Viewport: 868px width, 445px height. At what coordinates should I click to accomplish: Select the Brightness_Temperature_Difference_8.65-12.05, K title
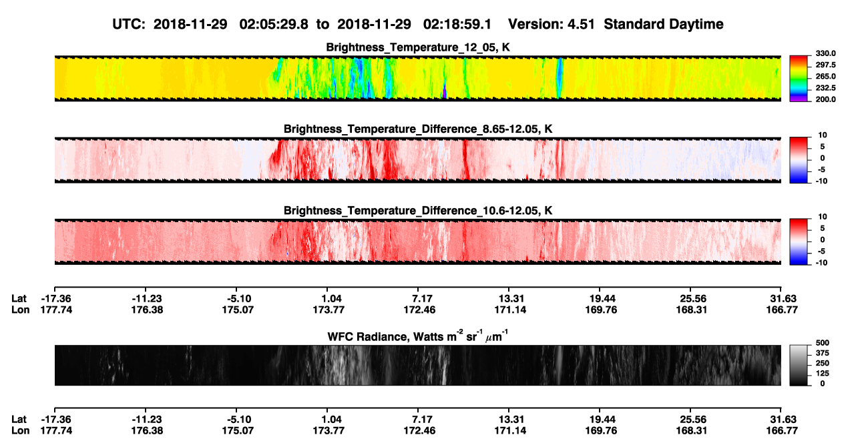click(418, 129)
